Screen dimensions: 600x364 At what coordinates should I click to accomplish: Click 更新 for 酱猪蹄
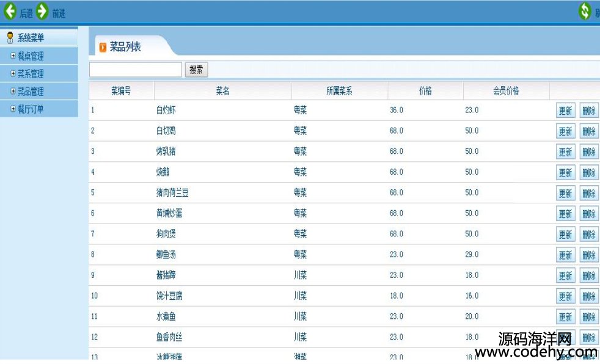click(x=566, y=275)
